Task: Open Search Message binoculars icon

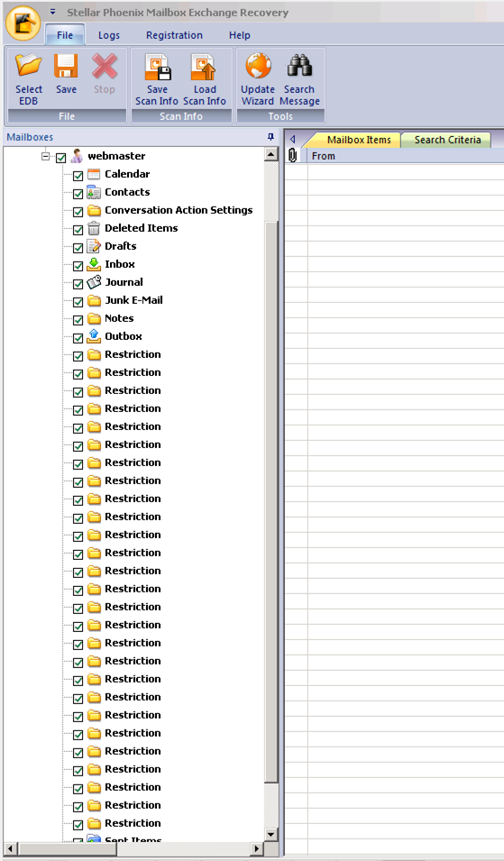Action: (299, 66)
